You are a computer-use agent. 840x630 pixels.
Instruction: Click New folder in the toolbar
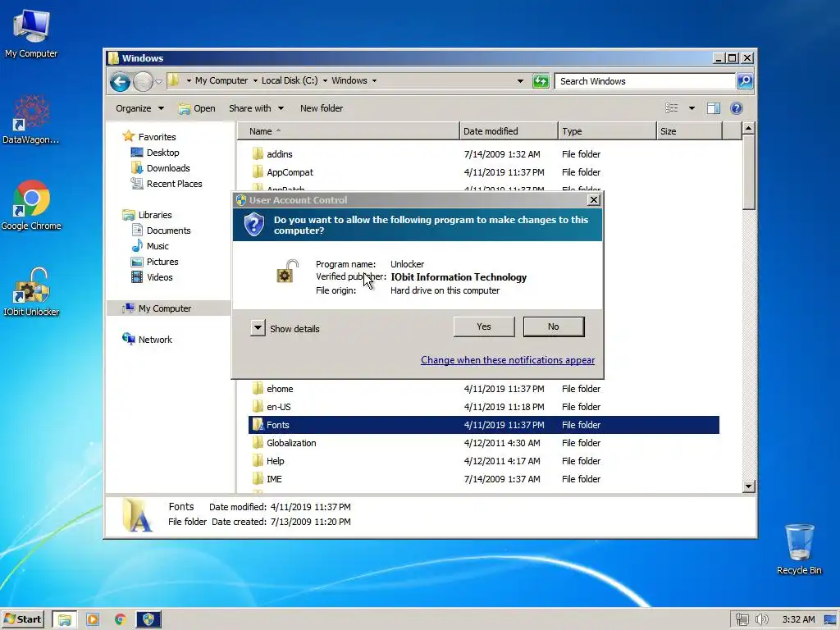pyautogui.click(x=322, y=108)
